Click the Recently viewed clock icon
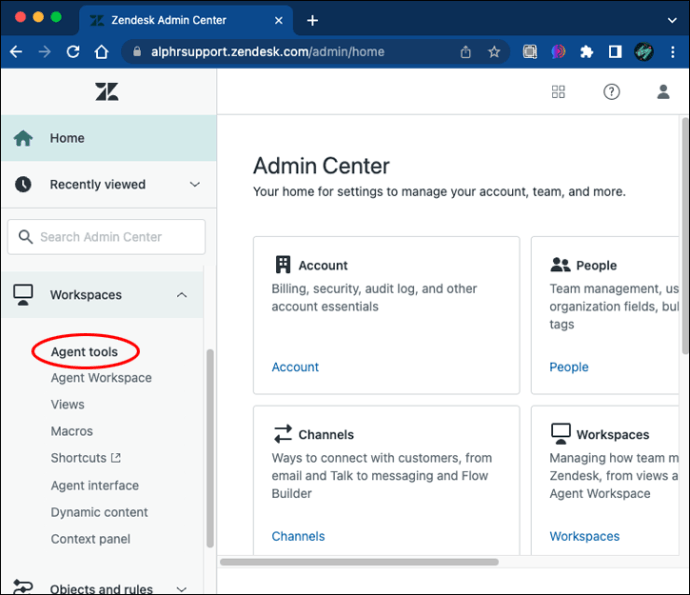The image size is (690, 595). tap(23, 184)
